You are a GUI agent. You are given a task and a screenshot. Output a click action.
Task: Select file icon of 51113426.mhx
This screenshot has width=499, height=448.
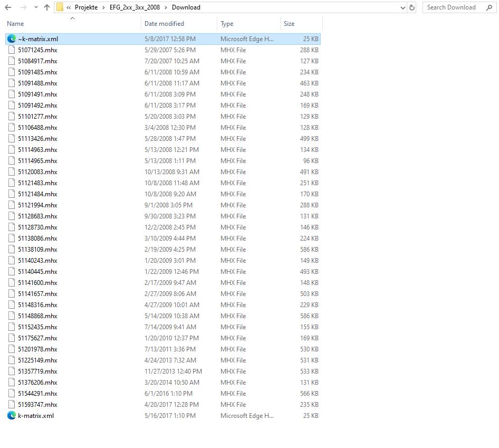point(12,138)
